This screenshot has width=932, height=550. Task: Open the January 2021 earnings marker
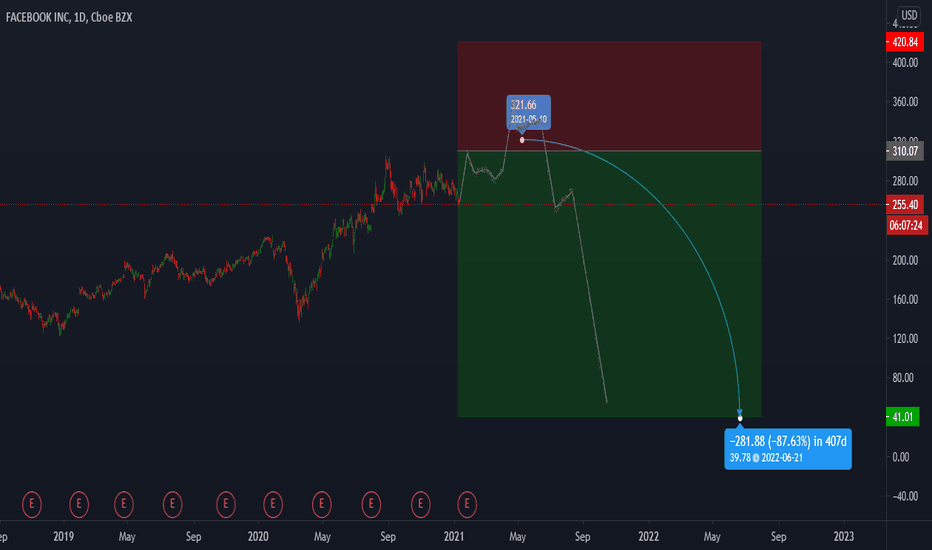[x=467, y=504]
